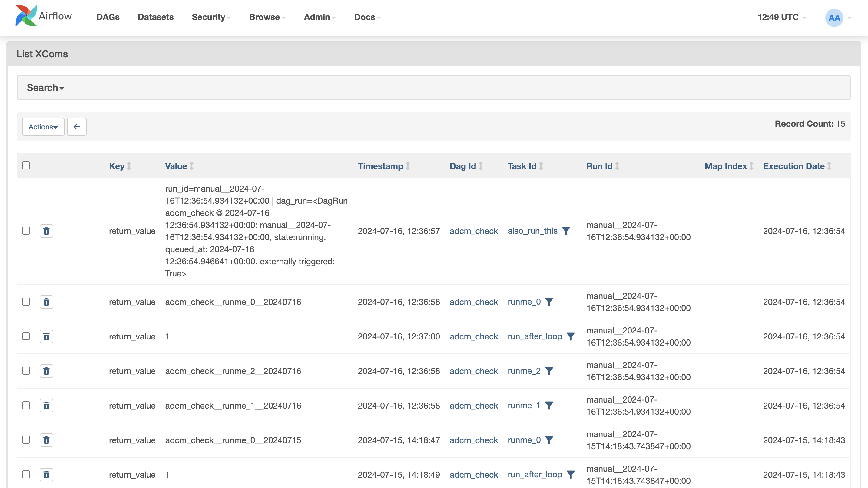Click the back arrow next to Actions

tap(77, 126)
